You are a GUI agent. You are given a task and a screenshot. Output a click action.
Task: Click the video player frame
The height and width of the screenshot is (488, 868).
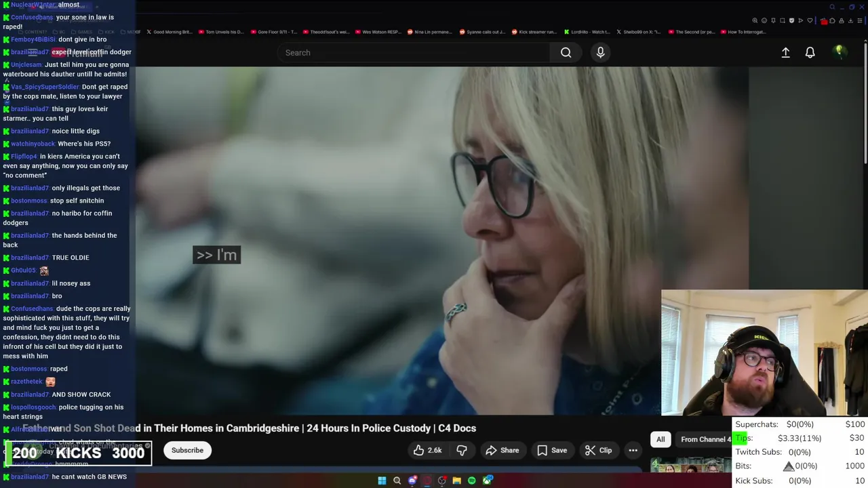[x=442, y=241]
